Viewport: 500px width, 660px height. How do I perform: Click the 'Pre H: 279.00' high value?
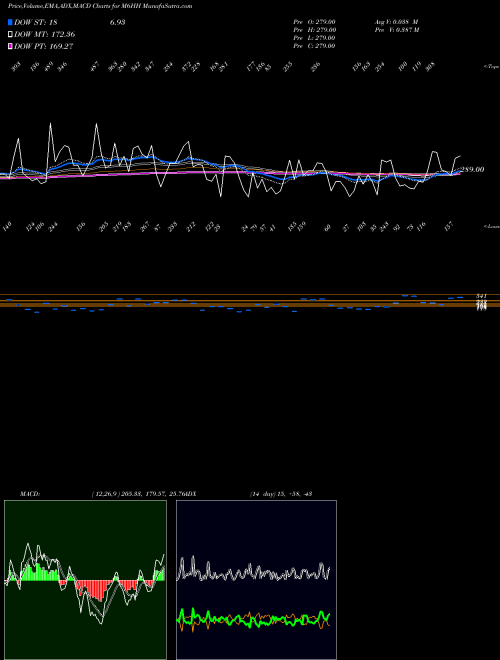point(314,30)
